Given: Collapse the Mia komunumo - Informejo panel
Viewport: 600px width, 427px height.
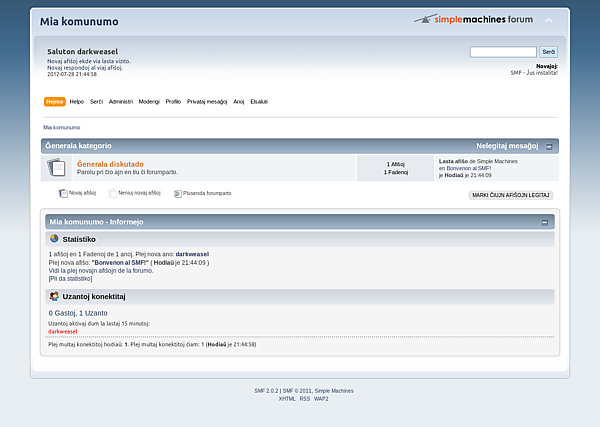Looking at the screenshot, I should pos(544,221).
